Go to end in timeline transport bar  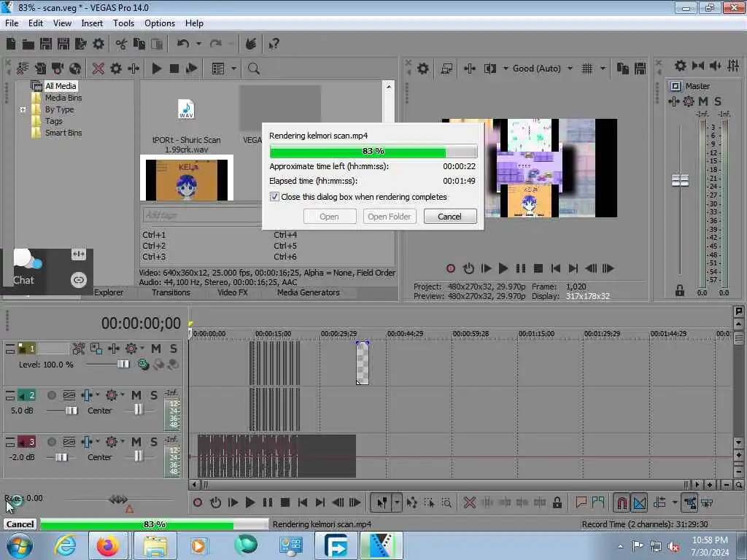pos(320,502)
